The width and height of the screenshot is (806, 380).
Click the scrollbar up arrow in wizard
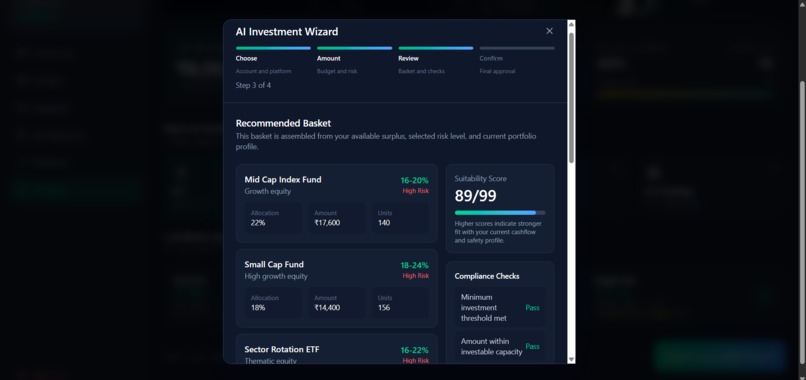coord(571,24)
